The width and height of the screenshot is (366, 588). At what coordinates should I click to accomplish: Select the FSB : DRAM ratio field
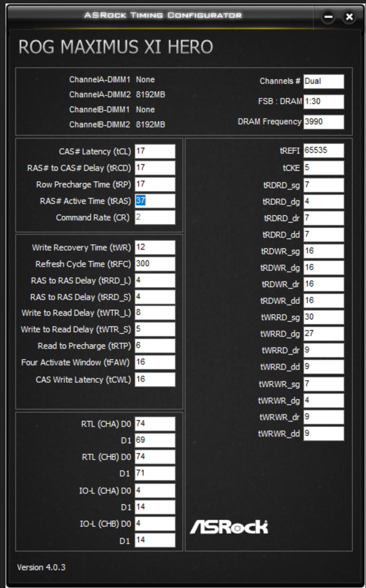[323, 102]
